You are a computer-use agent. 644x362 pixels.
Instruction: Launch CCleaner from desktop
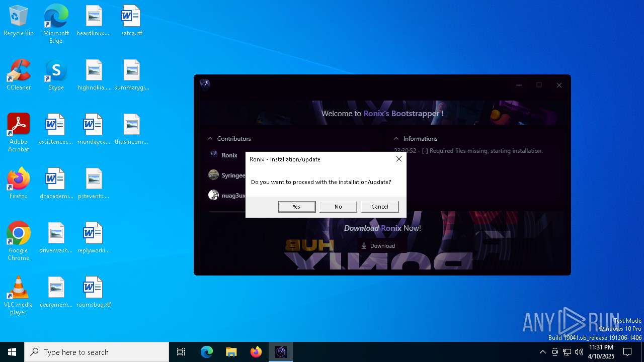pos(19,75)
